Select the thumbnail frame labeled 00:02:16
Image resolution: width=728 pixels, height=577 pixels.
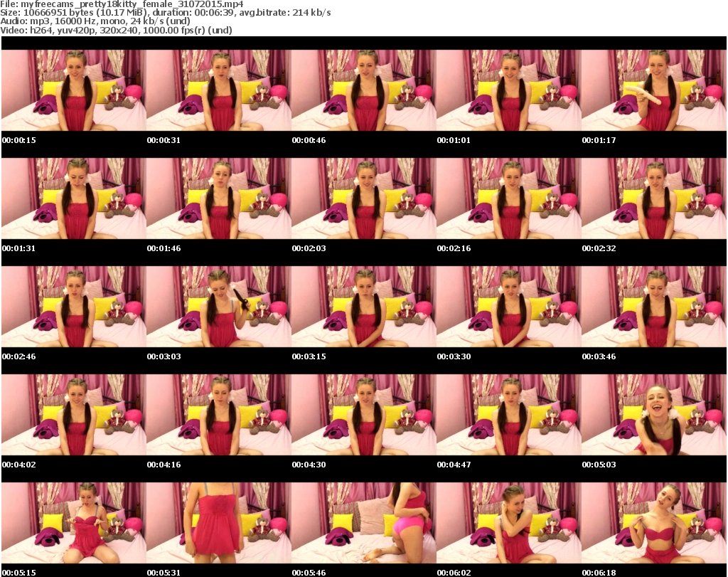tap(509, 198)
